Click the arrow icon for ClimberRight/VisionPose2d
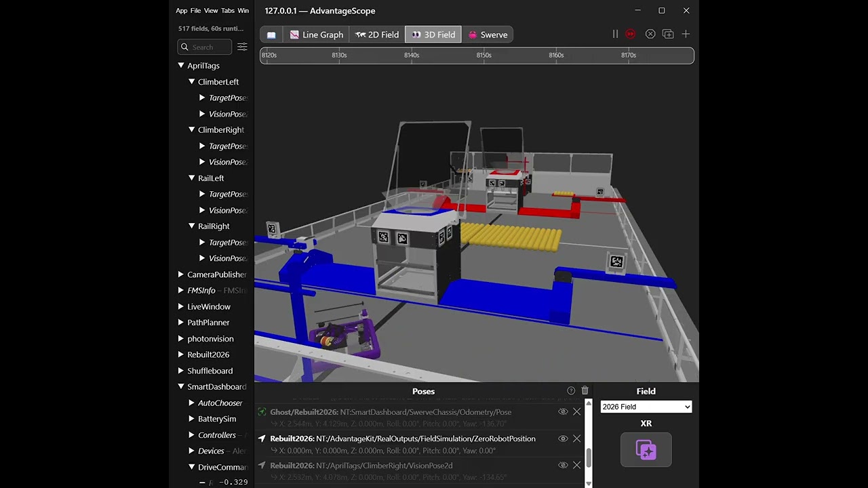The image size is (868, 488). pyautogui.click(x=262, y=466)
